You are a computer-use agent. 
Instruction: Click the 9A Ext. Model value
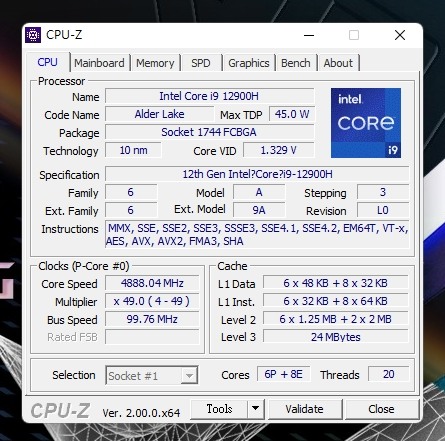click(x=259, y=210)
